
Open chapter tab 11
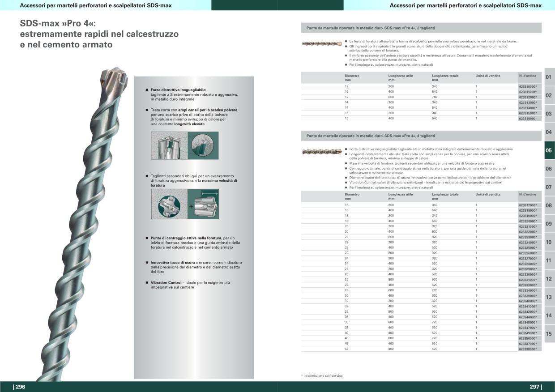pyautogui.click(x=549, y=260)
